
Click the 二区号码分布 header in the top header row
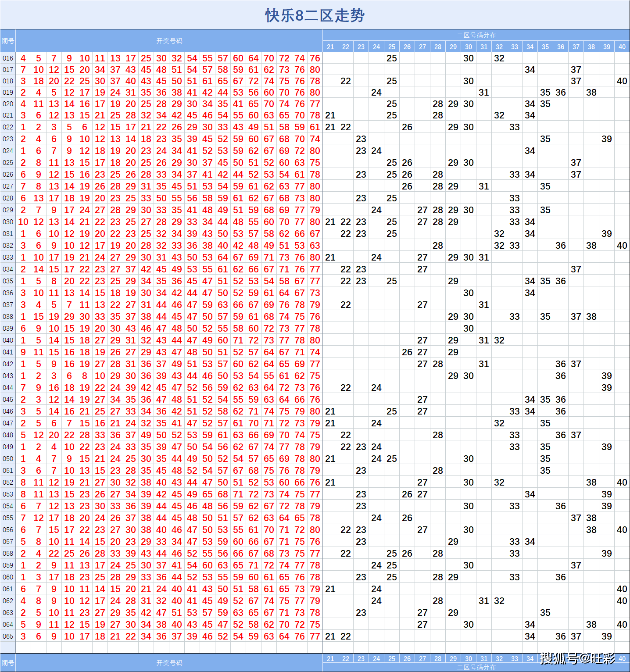[x=476, y=35]
